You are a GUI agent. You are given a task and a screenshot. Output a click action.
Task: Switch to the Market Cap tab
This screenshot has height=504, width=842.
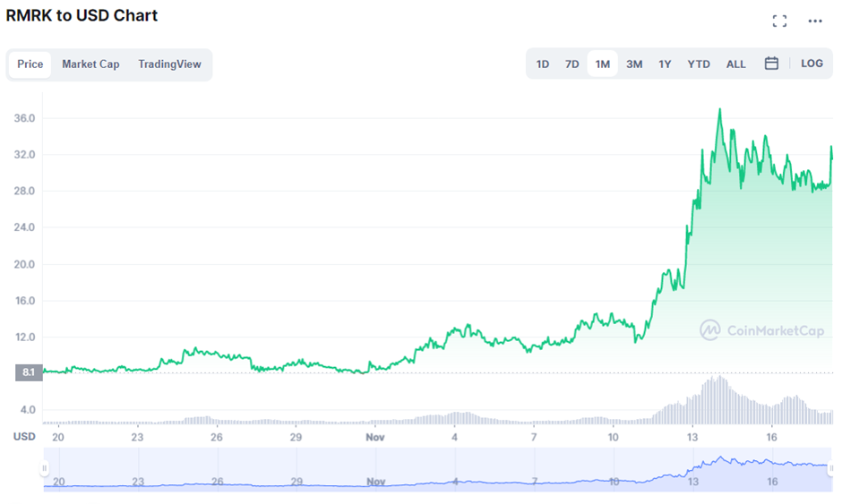[x=90, y=64]
